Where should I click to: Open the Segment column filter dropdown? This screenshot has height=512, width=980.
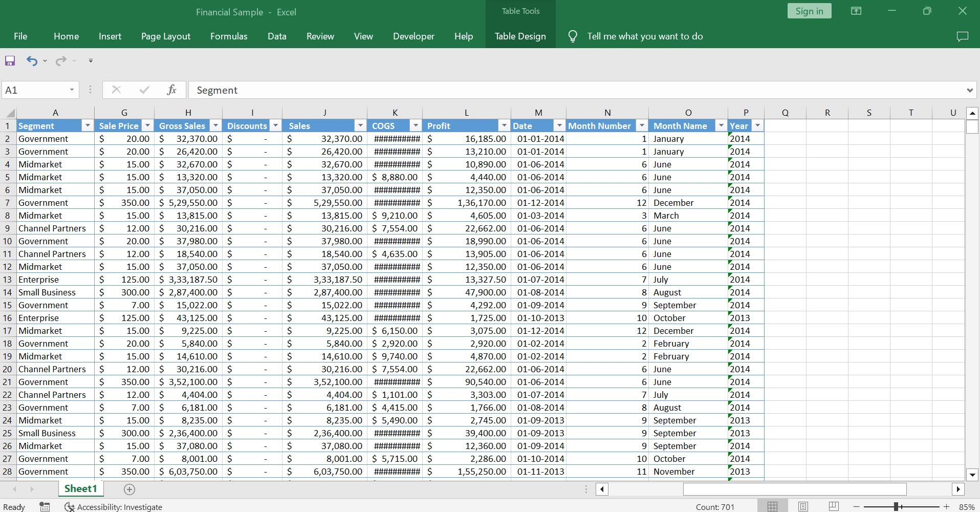[x=88, y=126]
